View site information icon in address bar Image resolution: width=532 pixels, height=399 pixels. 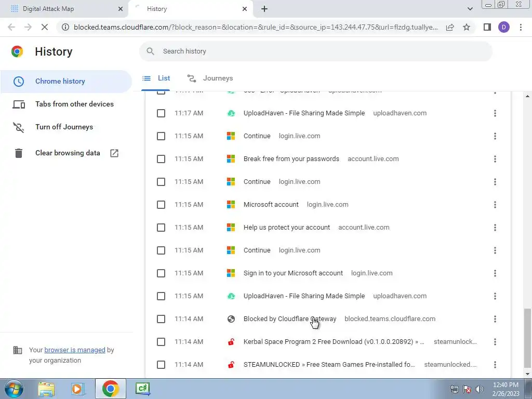coord(65,27)
